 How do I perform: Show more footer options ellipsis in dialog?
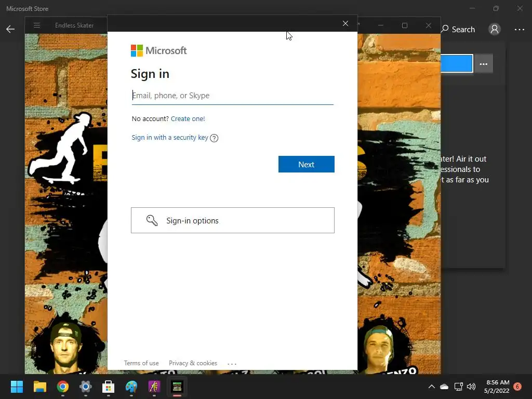click(232, 364)
